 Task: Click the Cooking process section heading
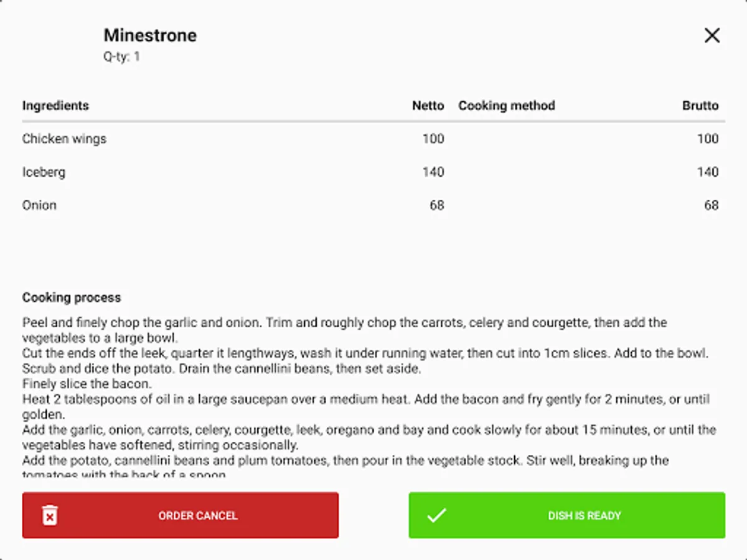coord(72,297)
